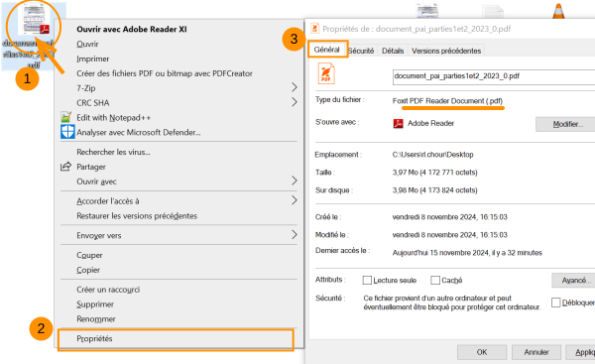Select the PDF file icon on desktop
The height and width of the screenshot is (364, 595).
tap(34, 20)
